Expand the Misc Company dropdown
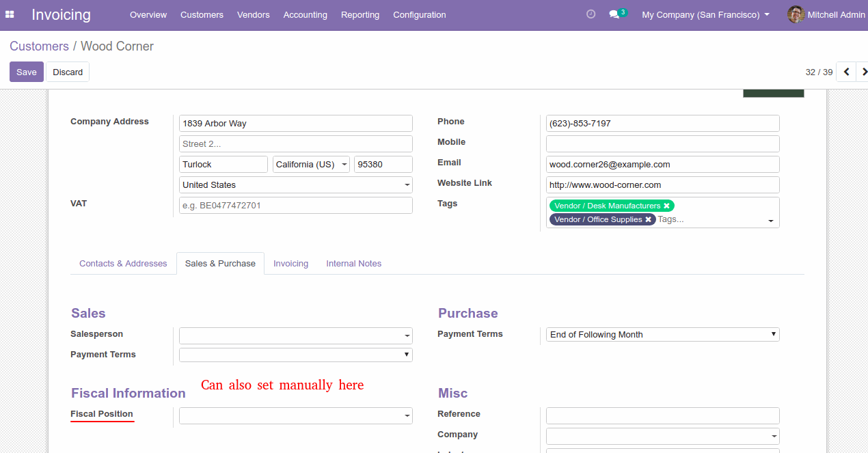 click(663, 436)
